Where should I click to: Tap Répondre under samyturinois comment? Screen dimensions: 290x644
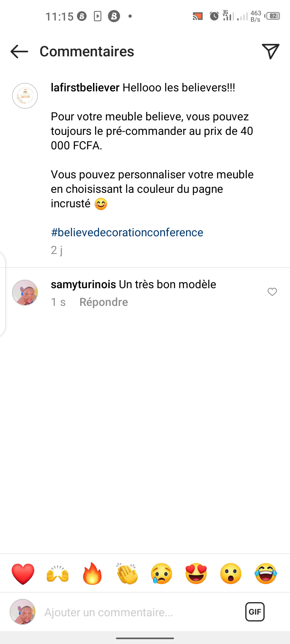point(104,302)
